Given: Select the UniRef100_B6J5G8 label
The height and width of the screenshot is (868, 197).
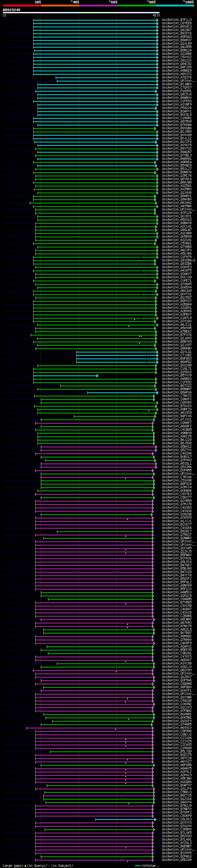Looking at the screenshot, I should click(177, 443).
